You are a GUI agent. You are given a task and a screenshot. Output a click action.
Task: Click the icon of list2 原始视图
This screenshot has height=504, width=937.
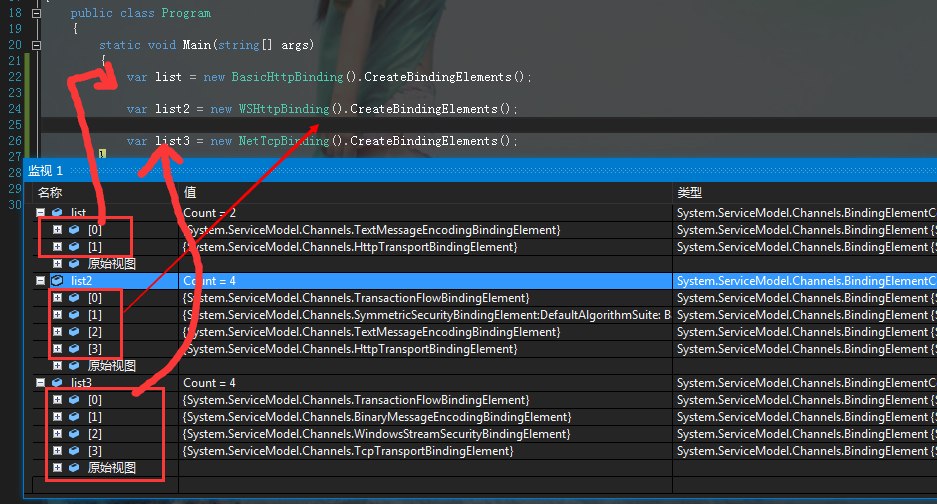74,365
